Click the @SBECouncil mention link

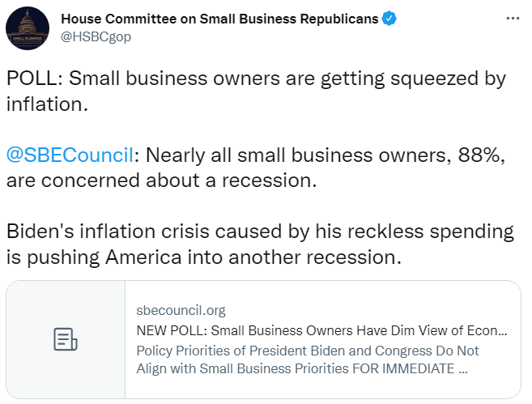pos(69,155)
